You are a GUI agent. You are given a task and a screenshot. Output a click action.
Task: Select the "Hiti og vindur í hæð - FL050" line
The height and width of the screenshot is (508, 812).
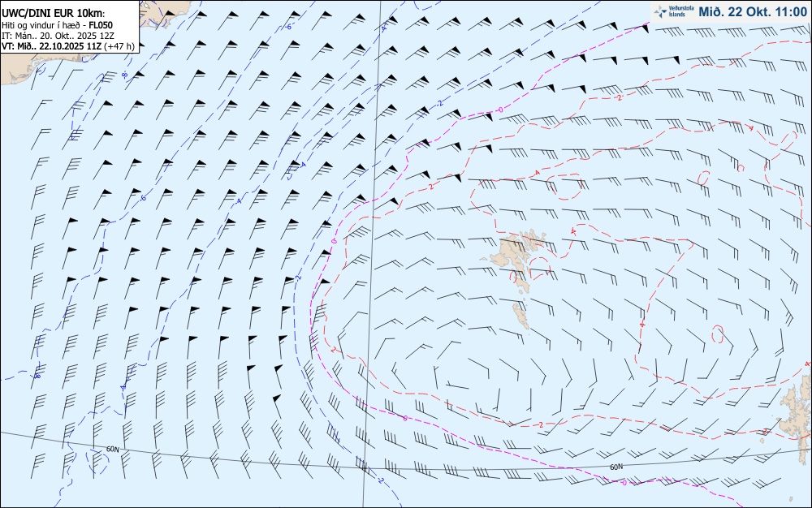click(x=57, y=25)
